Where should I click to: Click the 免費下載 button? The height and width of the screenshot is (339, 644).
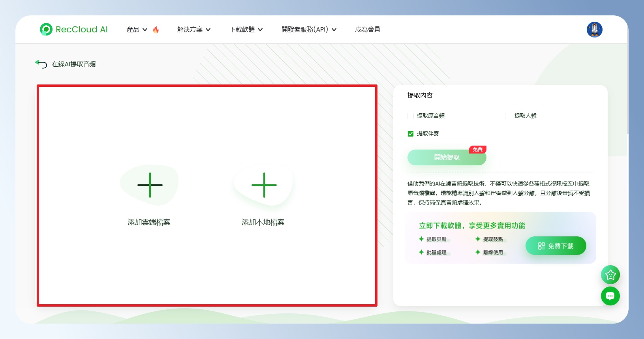click(x=556, y=246)
